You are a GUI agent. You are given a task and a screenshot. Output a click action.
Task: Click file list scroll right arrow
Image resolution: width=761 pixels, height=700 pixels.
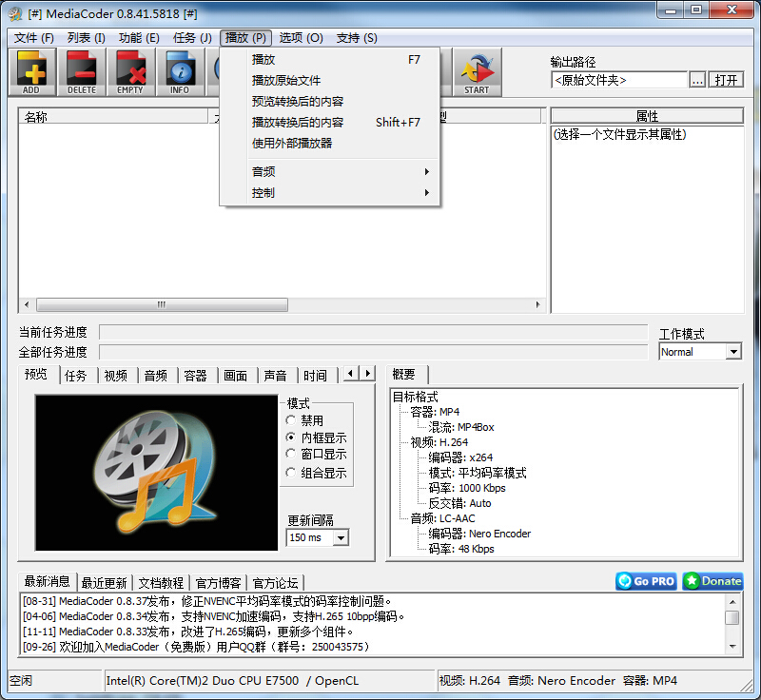pos(537,304)
